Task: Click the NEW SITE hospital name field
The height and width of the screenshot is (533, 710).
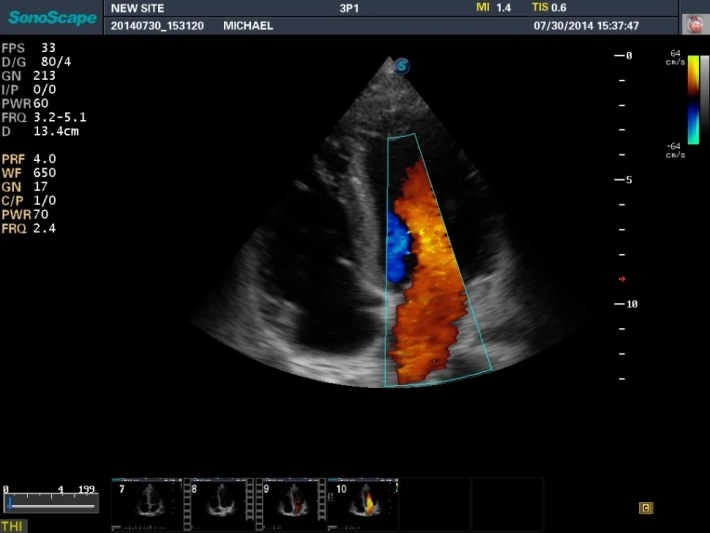Action: (139, 8)
